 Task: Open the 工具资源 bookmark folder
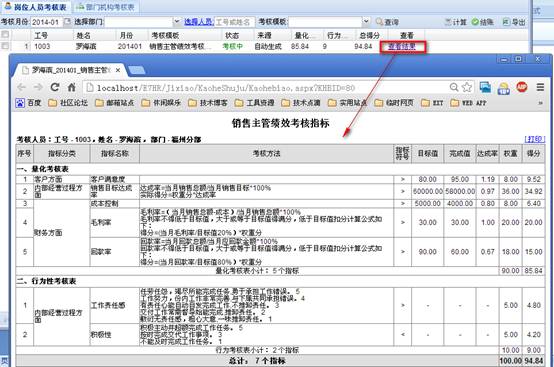pos(254,103)
